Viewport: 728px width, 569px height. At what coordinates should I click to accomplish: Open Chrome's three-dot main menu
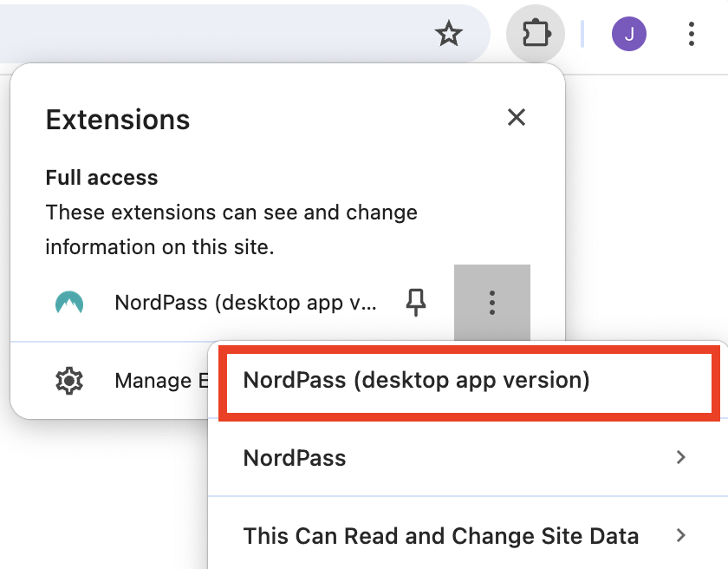point(691,35)
